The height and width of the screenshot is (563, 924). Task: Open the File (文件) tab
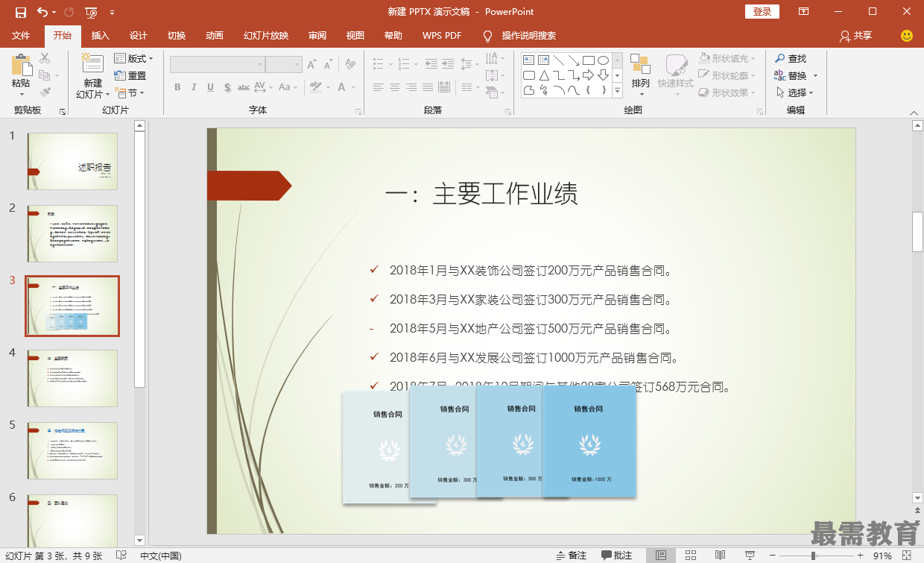tap(21, 36)
